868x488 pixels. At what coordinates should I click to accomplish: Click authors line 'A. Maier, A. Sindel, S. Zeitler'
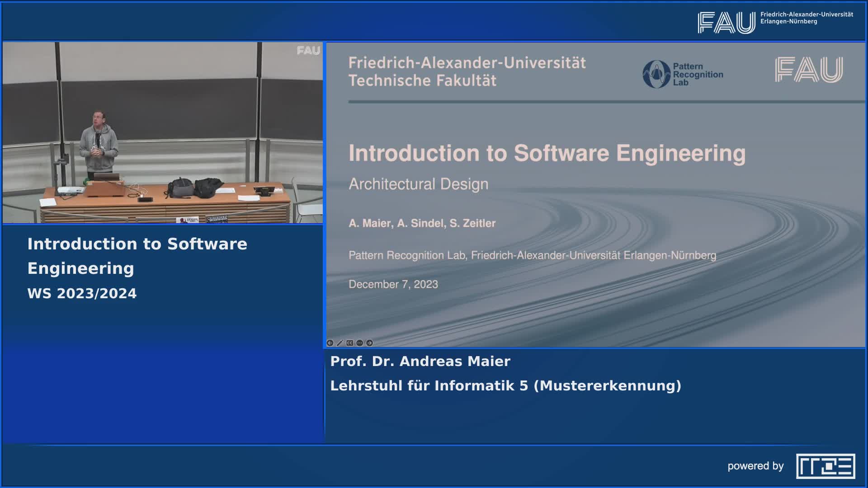422,223
